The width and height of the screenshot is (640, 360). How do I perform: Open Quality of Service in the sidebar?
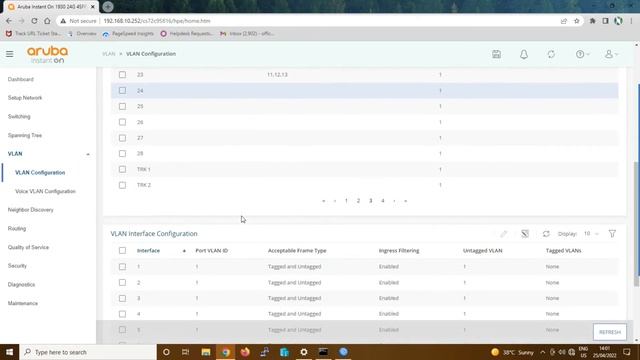click(28, 247)
